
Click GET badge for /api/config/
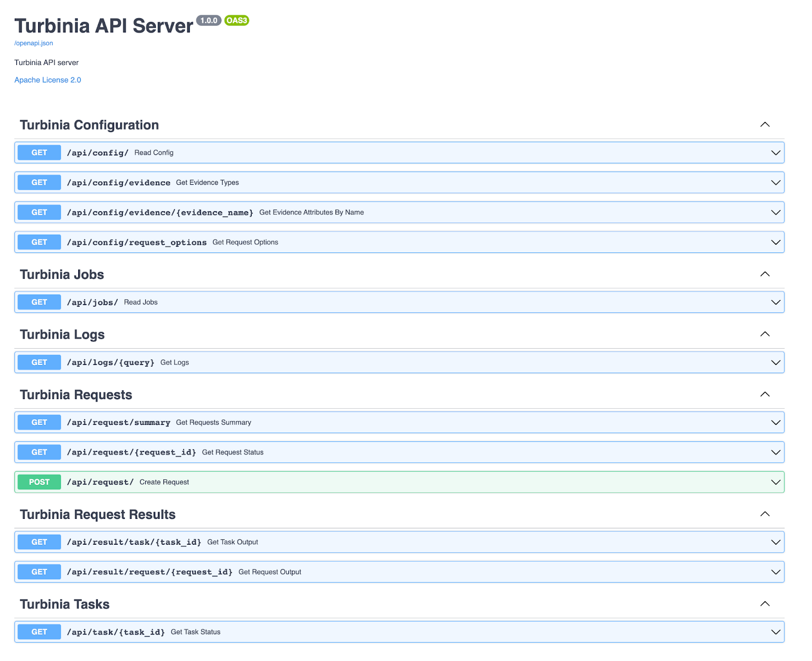[x=39, y=153]
